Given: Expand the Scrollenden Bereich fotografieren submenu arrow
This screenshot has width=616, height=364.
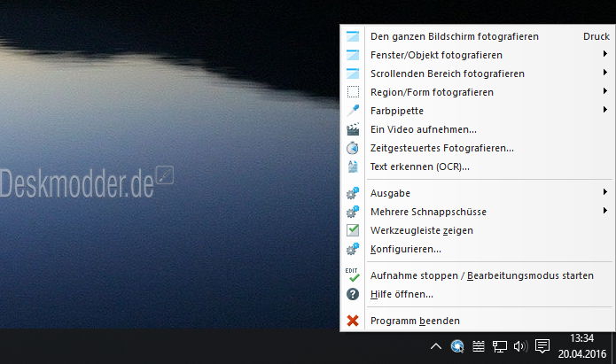Looking at the screenshot, I should pos(605,73).
